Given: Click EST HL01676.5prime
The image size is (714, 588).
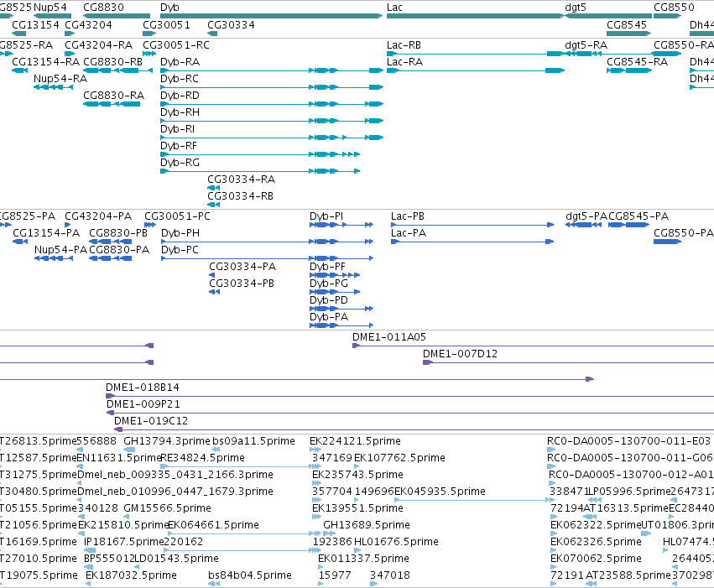Looking at the screenshot, I should pos(396,542).
